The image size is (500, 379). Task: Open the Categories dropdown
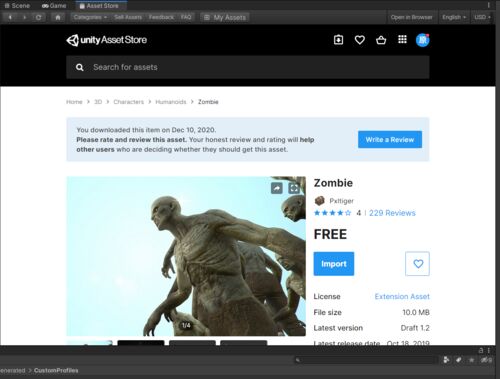[90, 17]
